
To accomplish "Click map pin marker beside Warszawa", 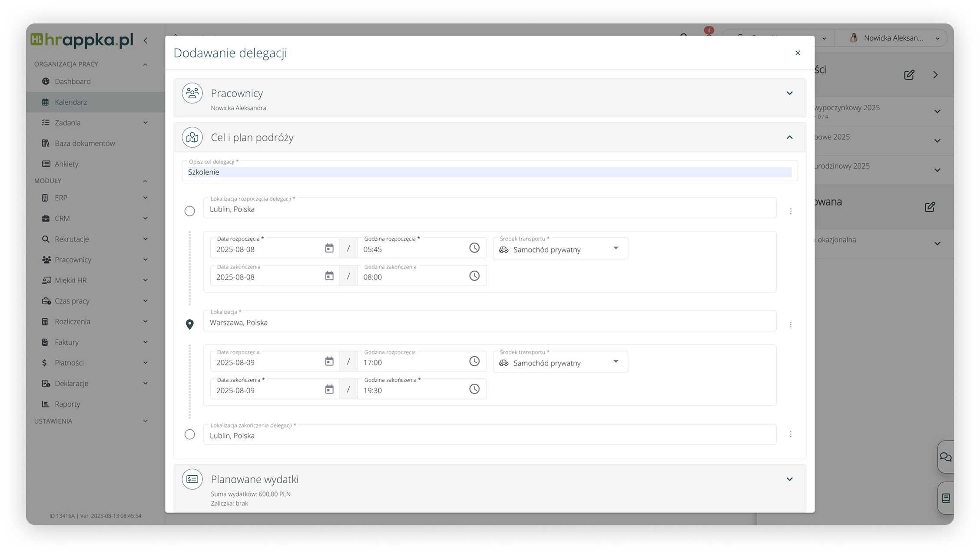I will [190, 325].
